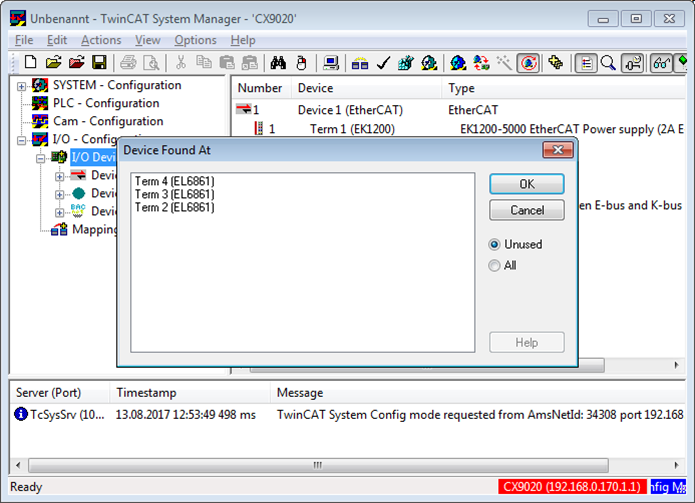Create a new configuration file
The width and height of the screenshot is (695, 503).
click(x=31, y=62)
